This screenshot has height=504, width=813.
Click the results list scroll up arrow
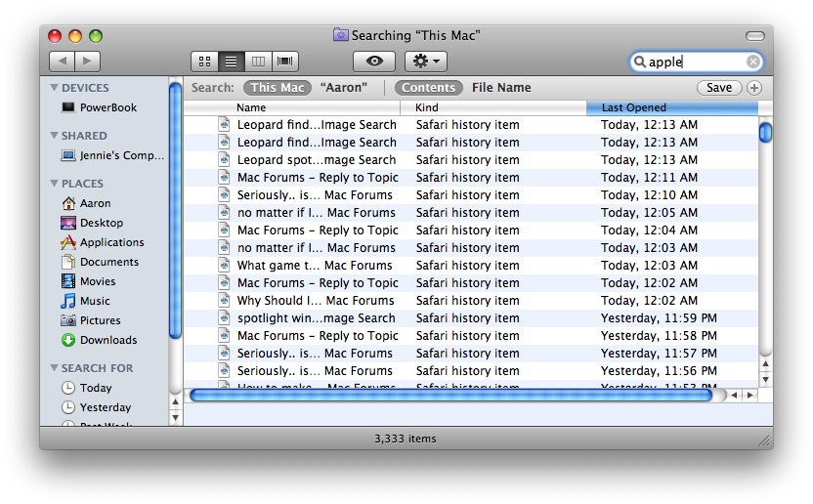765,364
